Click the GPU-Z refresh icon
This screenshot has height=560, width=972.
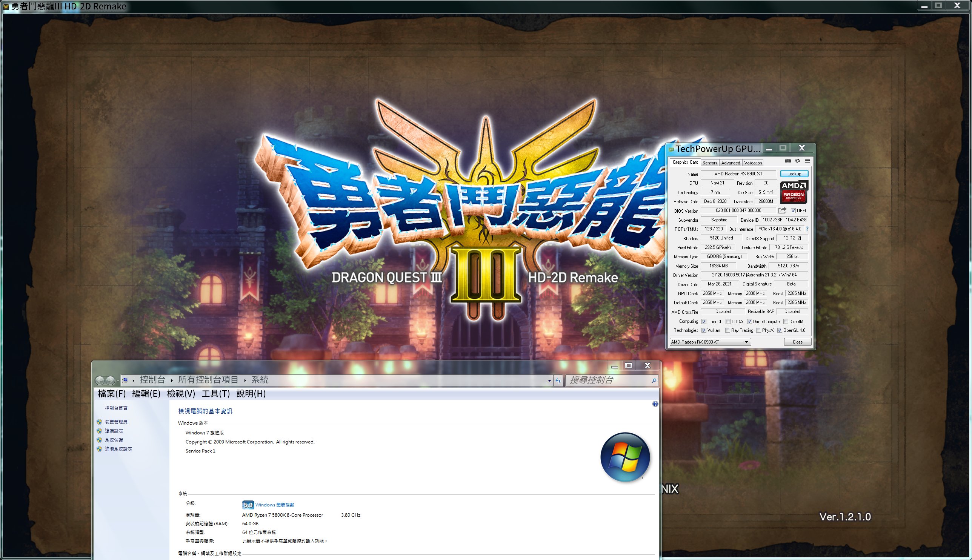pos(797,161)
